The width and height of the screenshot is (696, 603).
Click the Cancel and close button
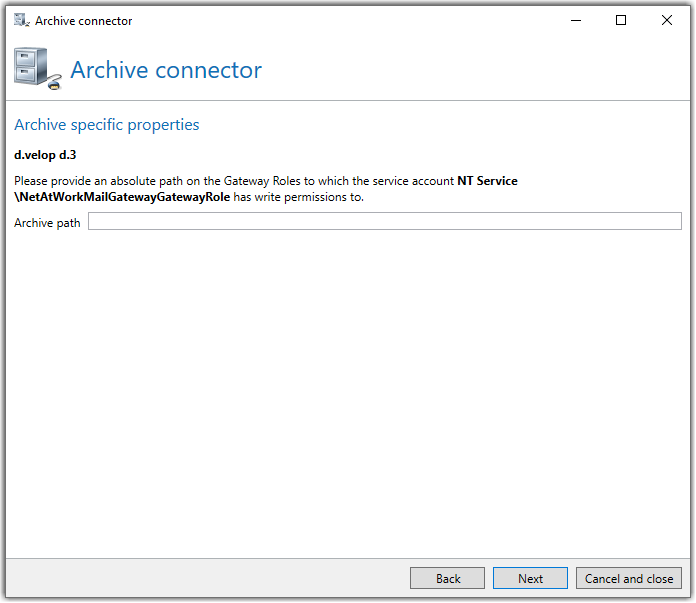[x=629, y=578]
